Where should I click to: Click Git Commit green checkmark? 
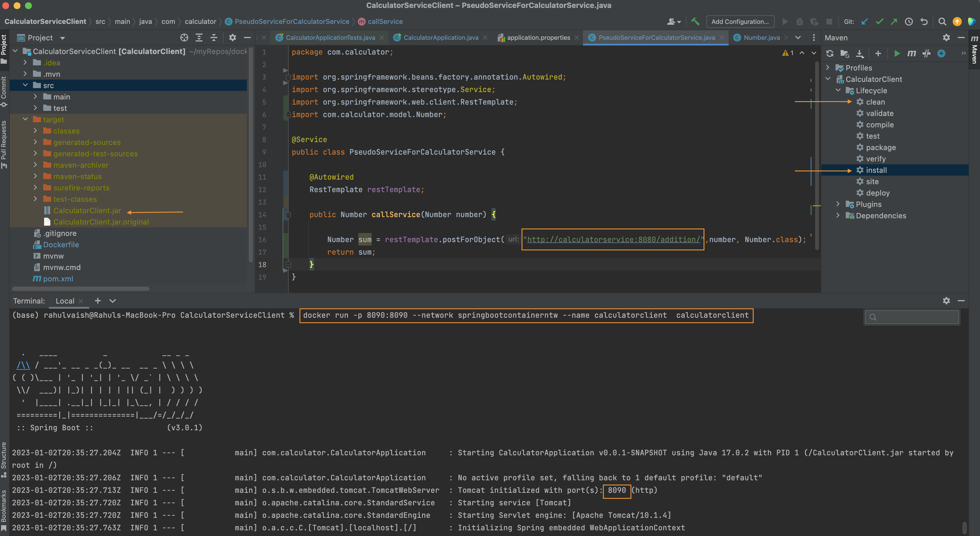879,22
